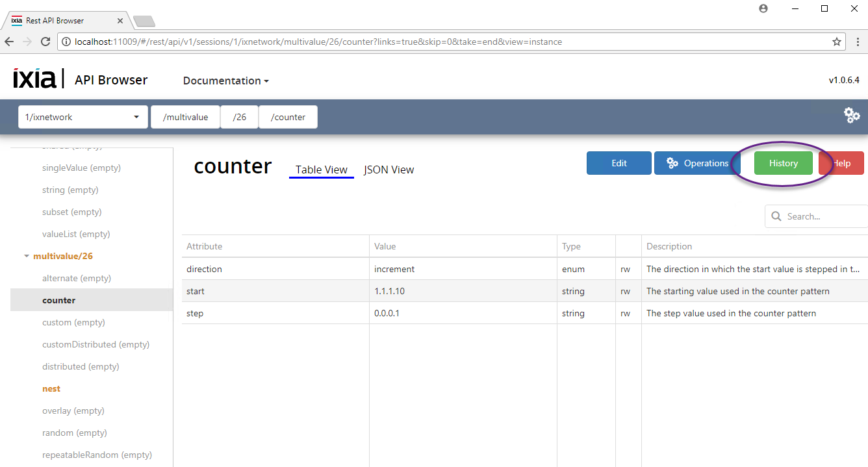Click the /multivalue breadcrumb segment
The width and height of the screenshot is (868, 467).
pos(185,117)
